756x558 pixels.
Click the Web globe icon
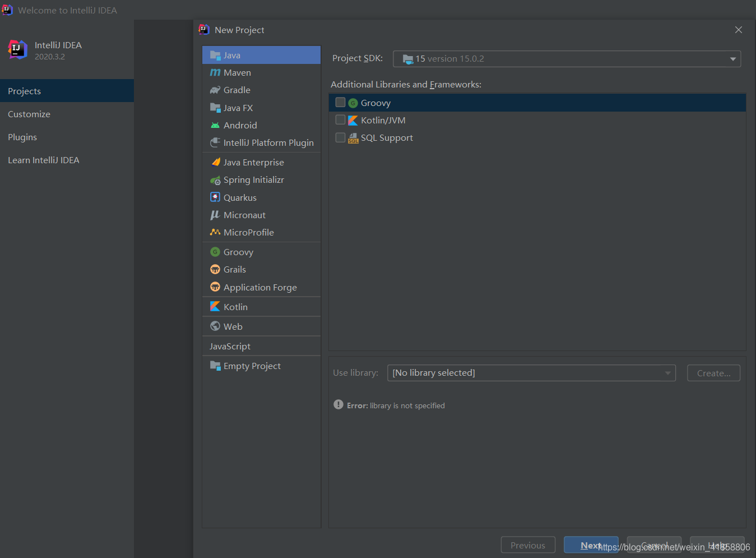[x=215, y=326]
